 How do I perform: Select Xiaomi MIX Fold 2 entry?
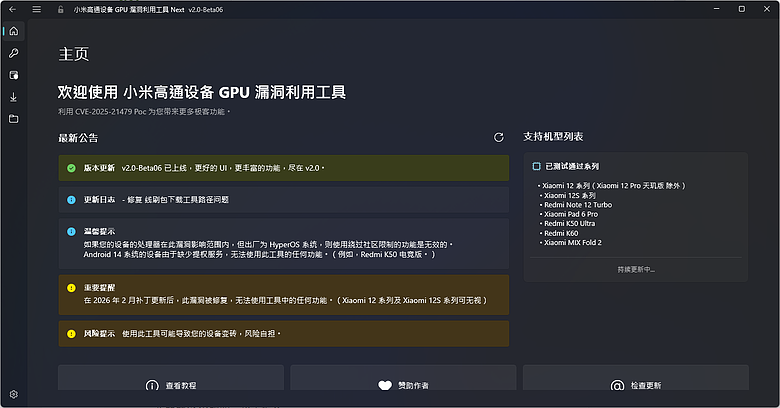pos(573,243)
